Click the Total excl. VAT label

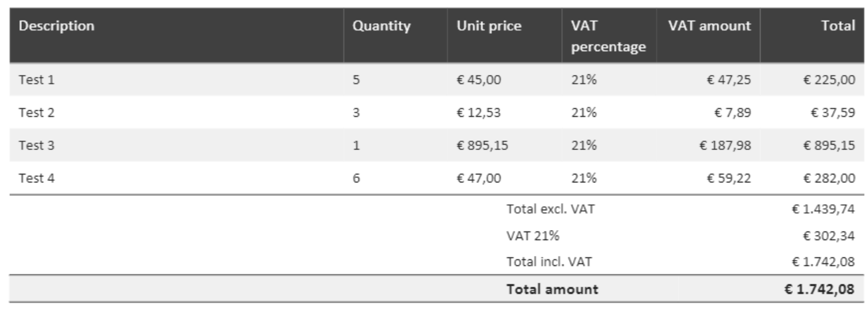pyautogui.click(x=551, y=210)
